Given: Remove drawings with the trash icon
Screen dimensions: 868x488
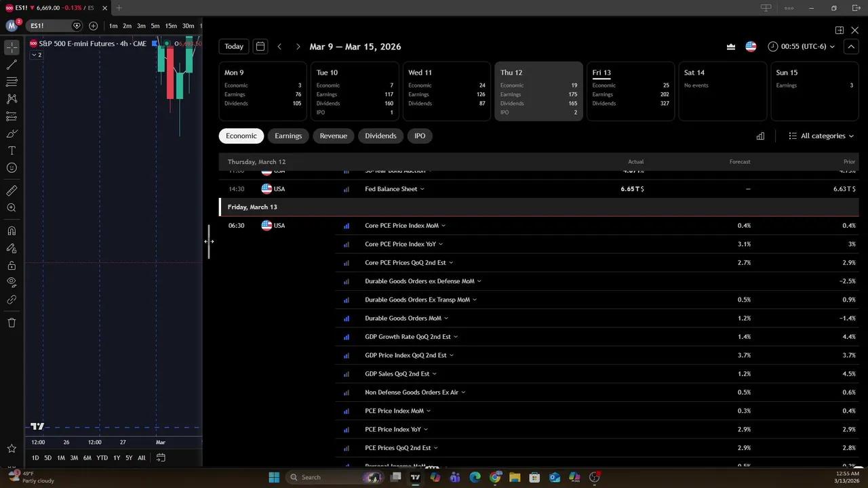Looking at the screenshot, I should [12, 323].
